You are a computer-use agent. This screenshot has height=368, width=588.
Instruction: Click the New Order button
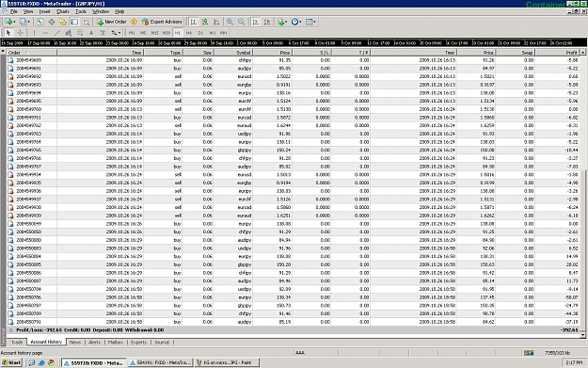(112, 22)
